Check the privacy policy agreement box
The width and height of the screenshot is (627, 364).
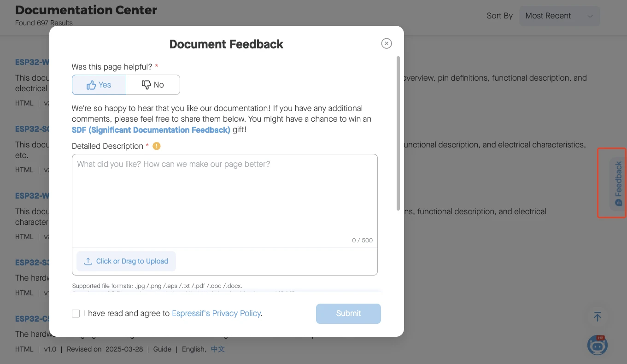pyautogui.click(x=76, y=313)
